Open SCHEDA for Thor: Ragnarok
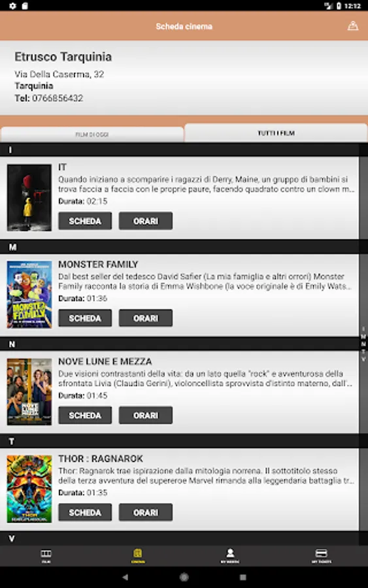 point(85,512)
